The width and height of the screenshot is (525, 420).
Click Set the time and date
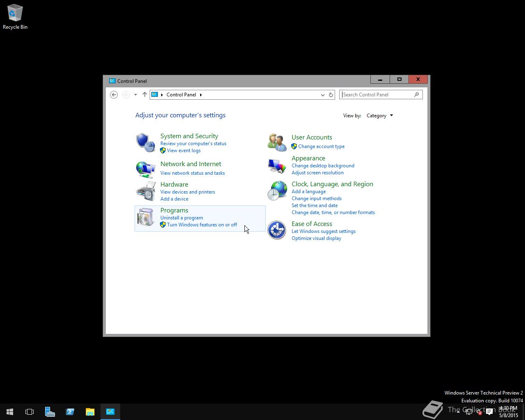tap(315, 205)
